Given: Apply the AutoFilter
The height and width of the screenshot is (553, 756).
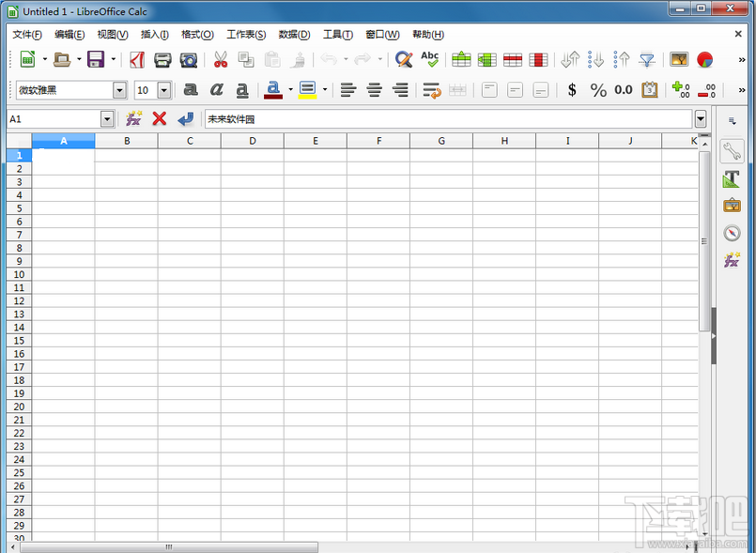Looking at the screenshot, I should [x=646, y=58].
